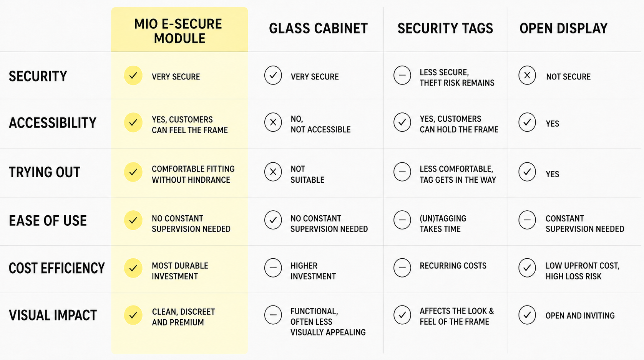
Task: Click the minus icon beside Recurring Costs
Action: pos(402,268)
